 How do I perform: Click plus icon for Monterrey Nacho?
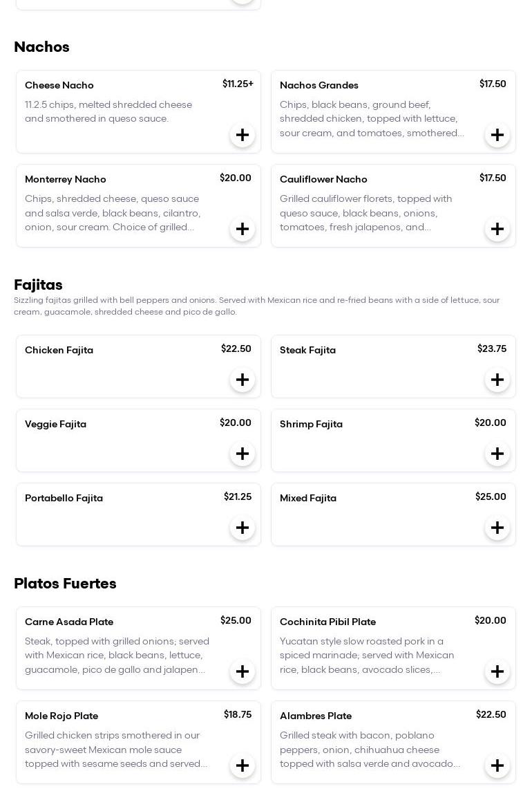pos(243,229)
